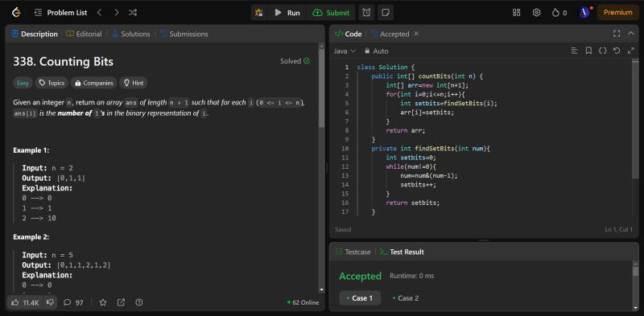Collapse the code panel chevron

(x=631, y=34)
